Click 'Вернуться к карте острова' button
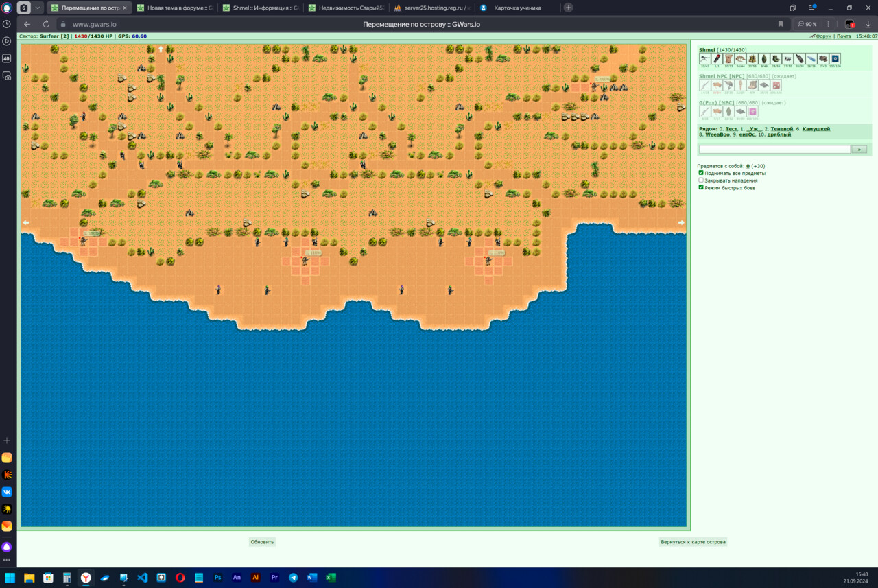 pos(693,541)
